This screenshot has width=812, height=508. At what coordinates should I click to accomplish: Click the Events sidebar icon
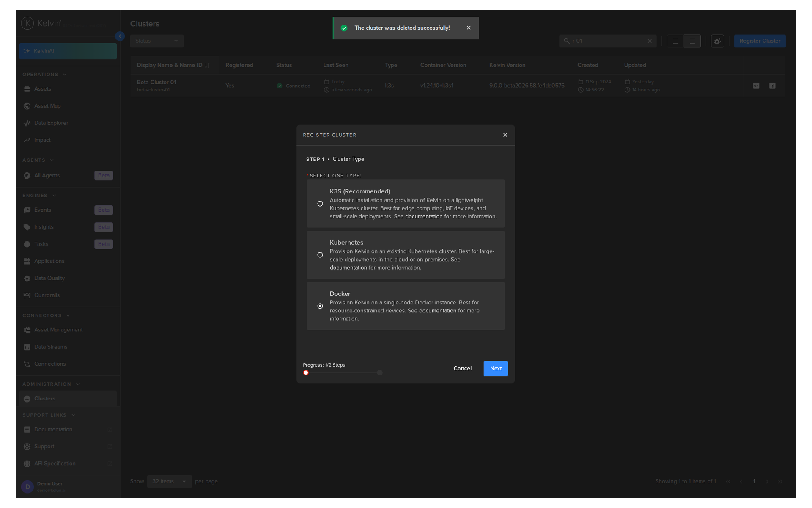click(x=27, y=210)
